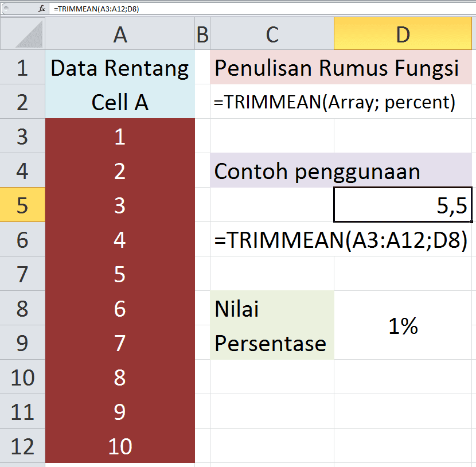Click red cell A5 with value 3

120,205
